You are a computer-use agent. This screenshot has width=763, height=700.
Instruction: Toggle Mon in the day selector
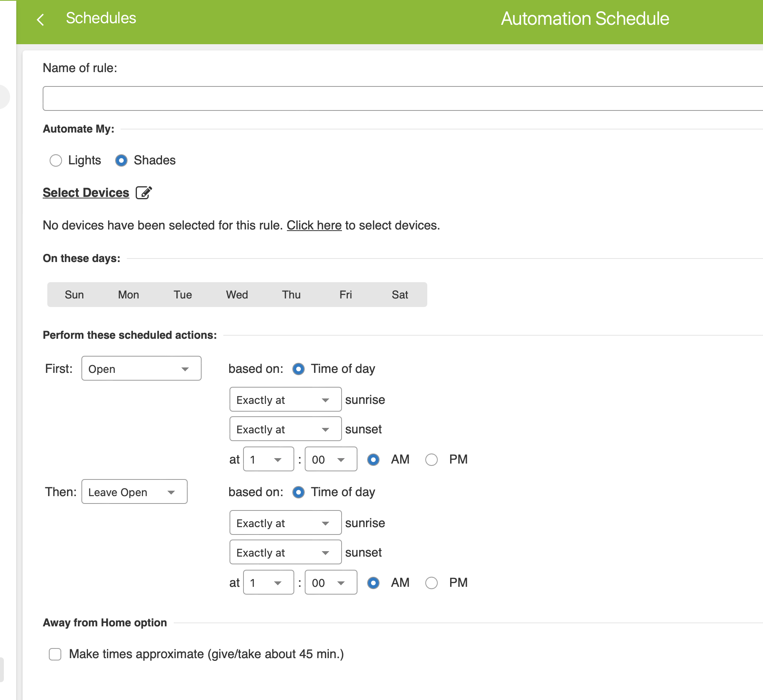[x=129, y=295]
